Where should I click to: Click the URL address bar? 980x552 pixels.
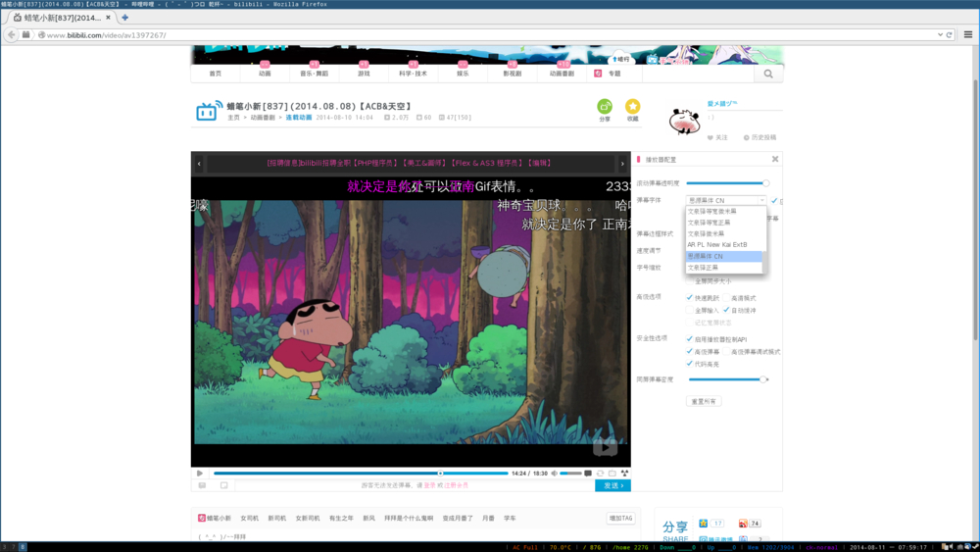coord(487,35)
